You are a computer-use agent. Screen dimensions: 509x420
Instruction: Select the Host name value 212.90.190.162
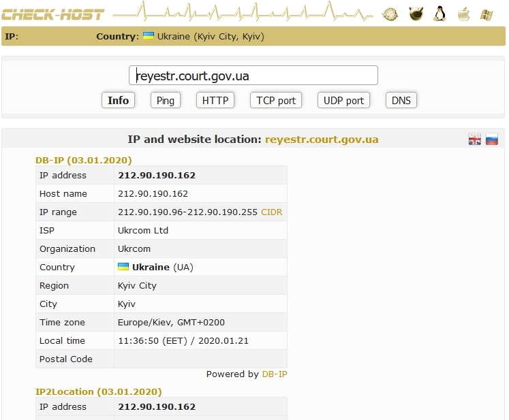(153, 194)
